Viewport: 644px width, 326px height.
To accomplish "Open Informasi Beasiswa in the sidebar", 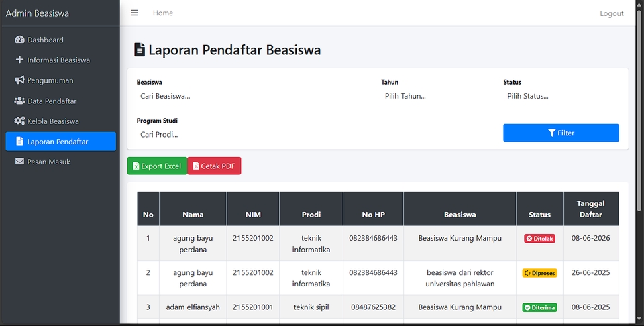I will coord(58,60).
